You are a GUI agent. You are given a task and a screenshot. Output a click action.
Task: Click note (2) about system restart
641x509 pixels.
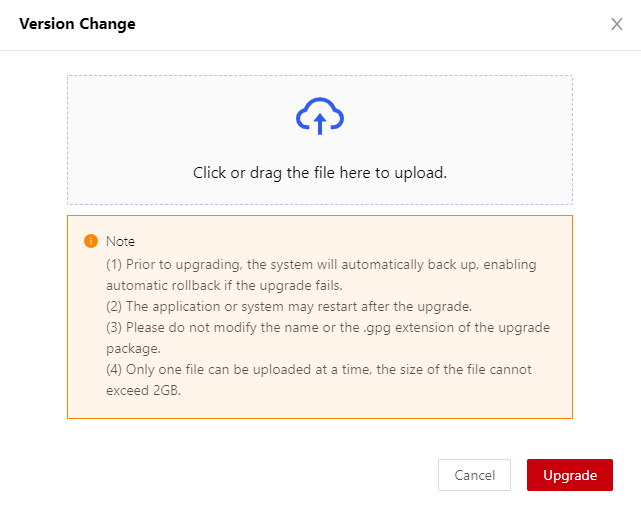tap(289, 307)
